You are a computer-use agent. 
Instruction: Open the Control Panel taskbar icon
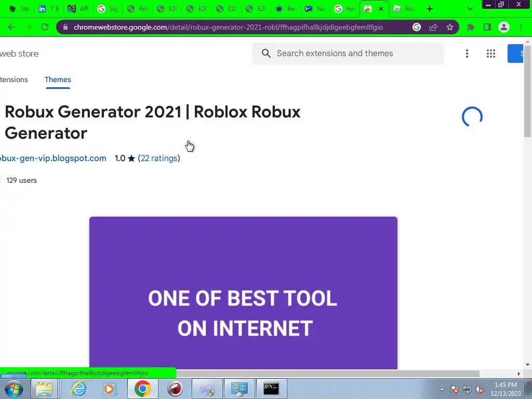240,389
